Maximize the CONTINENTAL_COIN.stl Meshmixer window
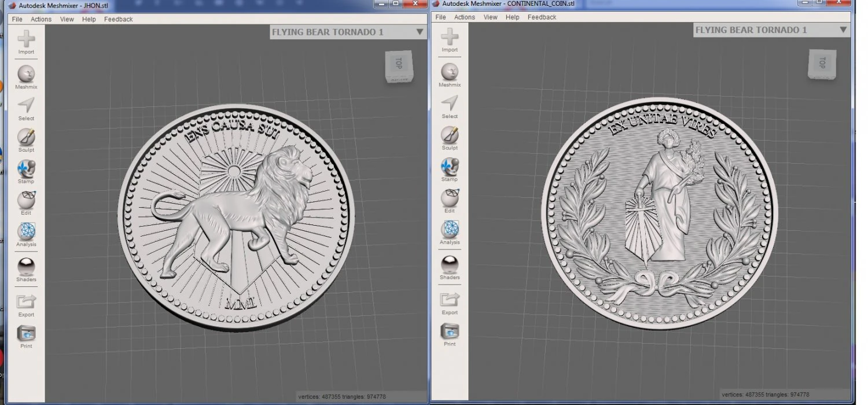Viewport: 868px width, 405px height. 819,3
